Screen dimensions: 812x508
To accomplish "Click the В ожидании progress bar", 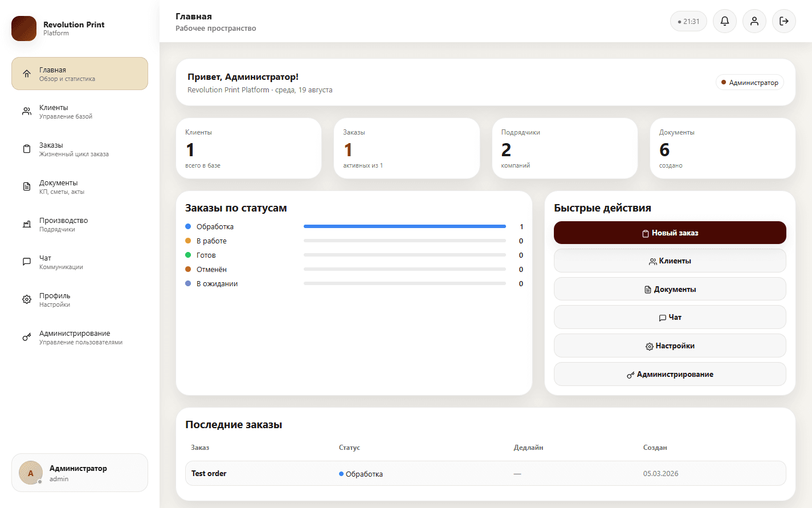I will coord(405,283).
